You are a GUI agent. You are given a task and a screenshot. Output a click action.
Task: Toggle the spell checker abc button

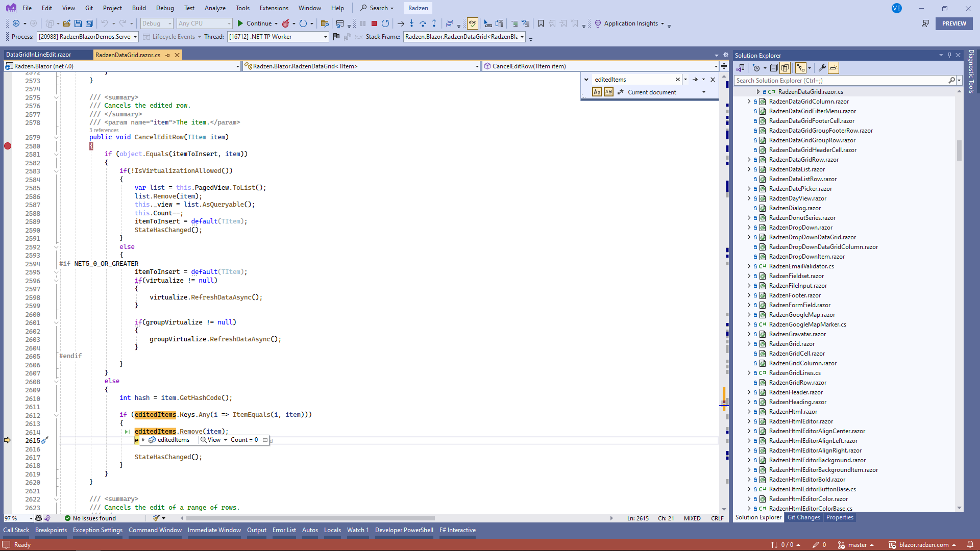coord(473,23)
